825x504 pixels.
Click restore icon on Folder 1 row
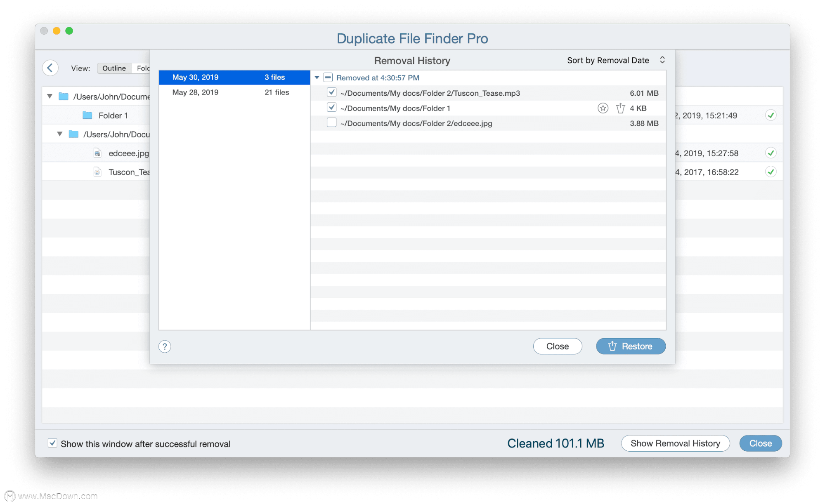point(620,108)
